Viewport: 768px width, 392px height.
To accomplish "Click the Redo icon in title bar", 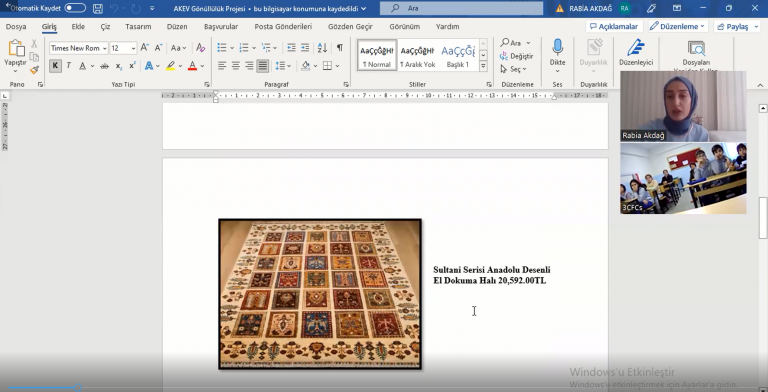I will click(136, 8).
